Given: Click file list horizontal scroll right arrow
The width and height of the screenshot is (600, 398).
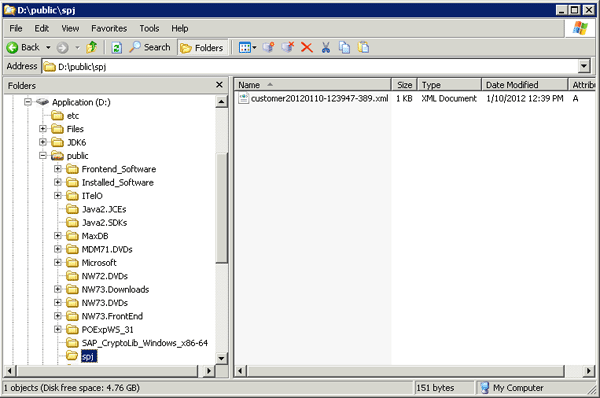Looking at the screenshot, I should tap(588, 370).
